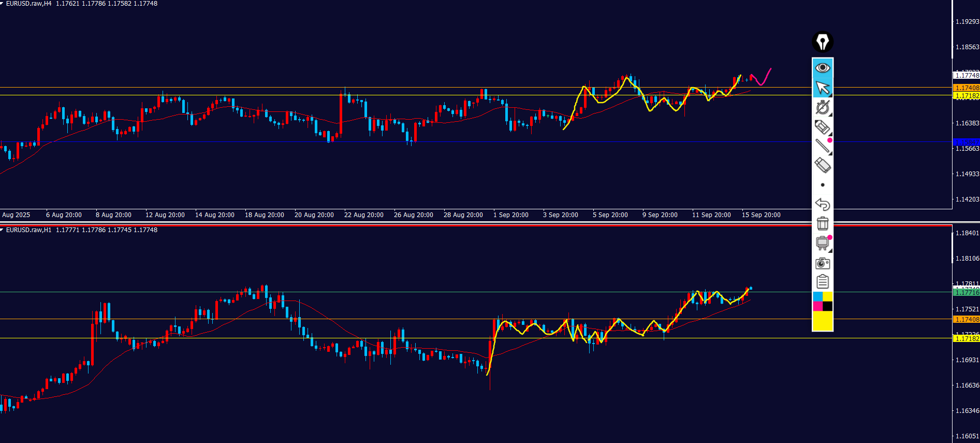Screen dimensions: 980x443
Task: Toggle ink visibility with the eye icon
Action: (x=822, y=68)
